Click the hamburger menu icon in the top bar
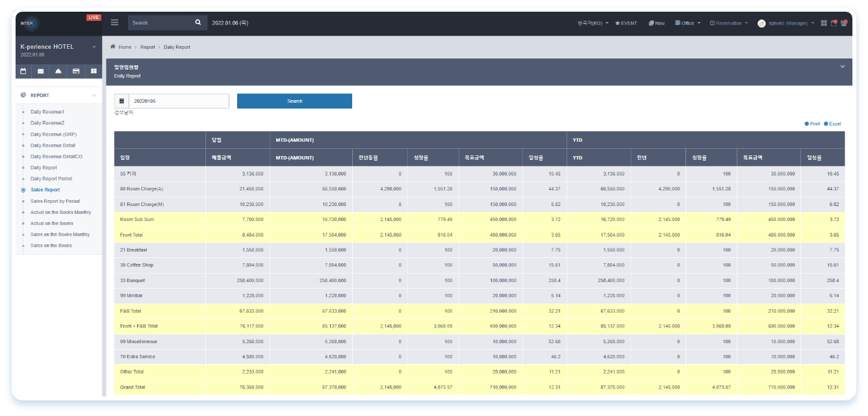 click(x=114, y=23)
